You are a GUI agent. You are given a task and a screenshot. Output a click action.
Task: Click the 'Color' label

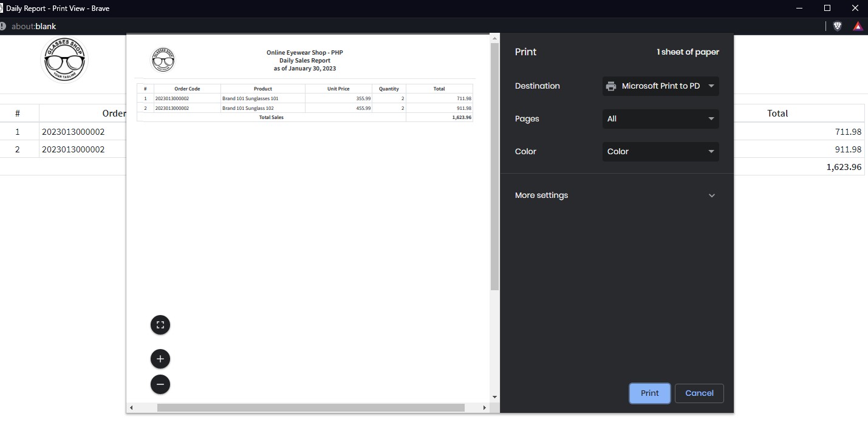pyautogui.click(x=525, y=152)
